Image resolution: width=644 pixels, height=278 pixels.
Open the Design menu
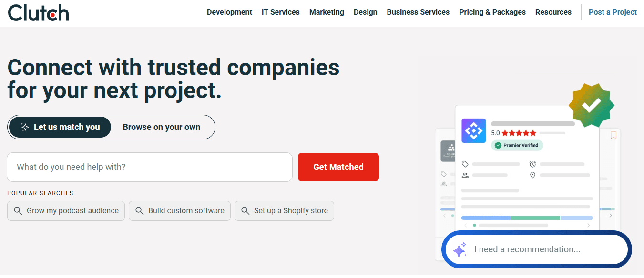[x=366, y=12]
